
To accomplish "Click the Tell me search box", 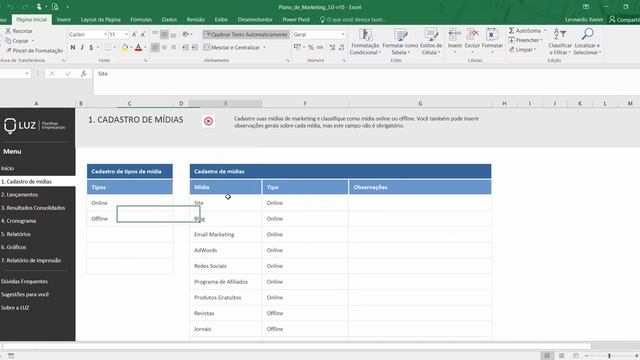I will (353, 20).
